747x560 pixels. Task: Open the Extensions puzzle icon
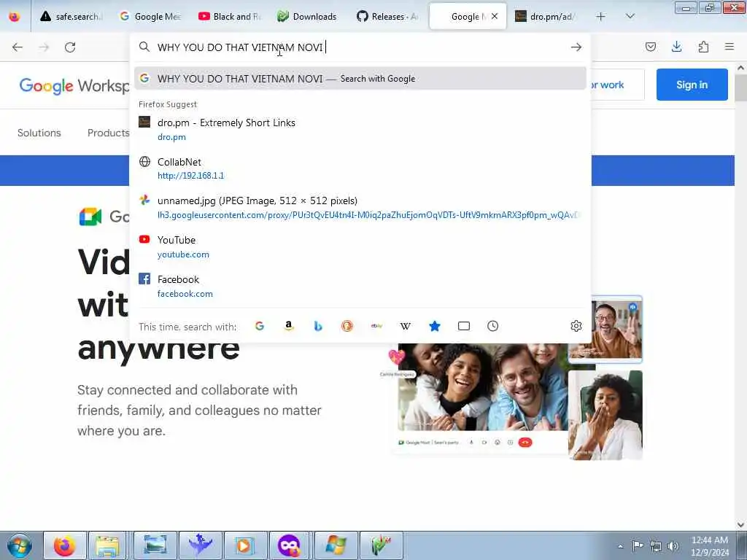[703, 47]
